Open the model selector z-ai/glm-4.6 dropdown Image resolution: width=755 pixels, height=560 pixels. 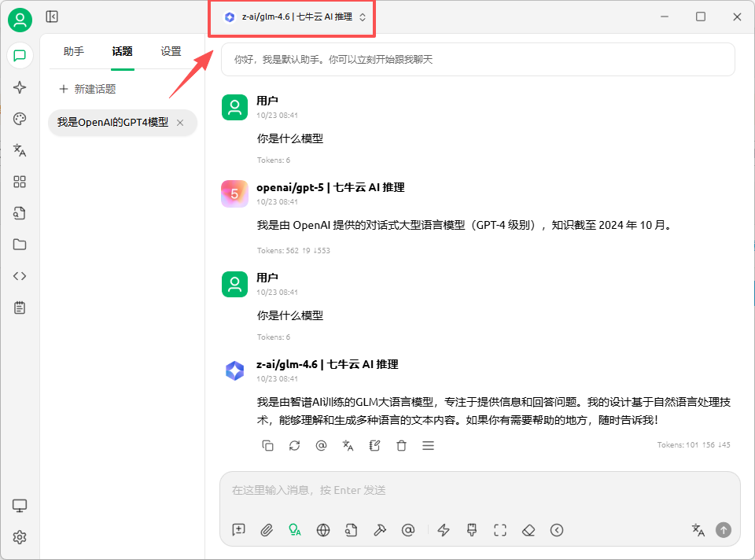click(294, 17)
